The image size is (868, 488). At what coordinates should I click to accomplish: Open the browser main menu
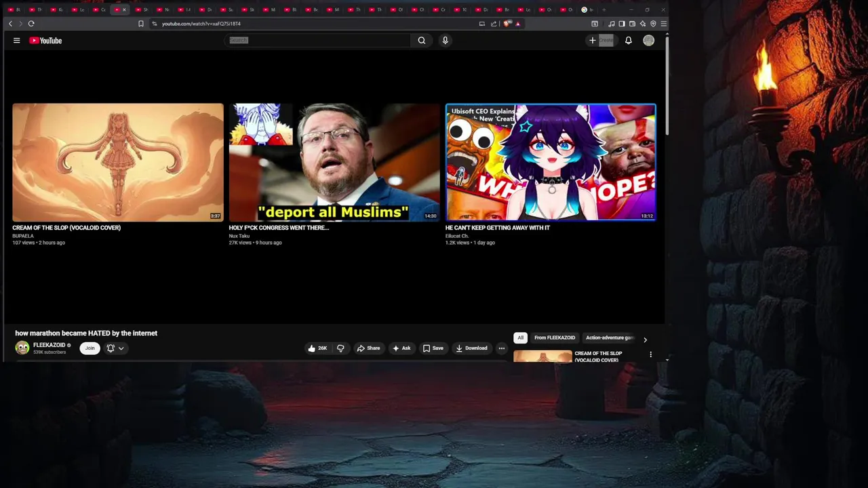(663, 24)
